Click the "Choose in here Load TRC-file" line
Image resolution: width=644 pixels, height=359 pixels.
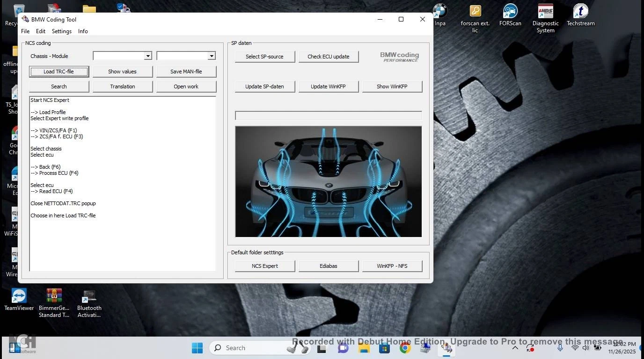point(63,215)
